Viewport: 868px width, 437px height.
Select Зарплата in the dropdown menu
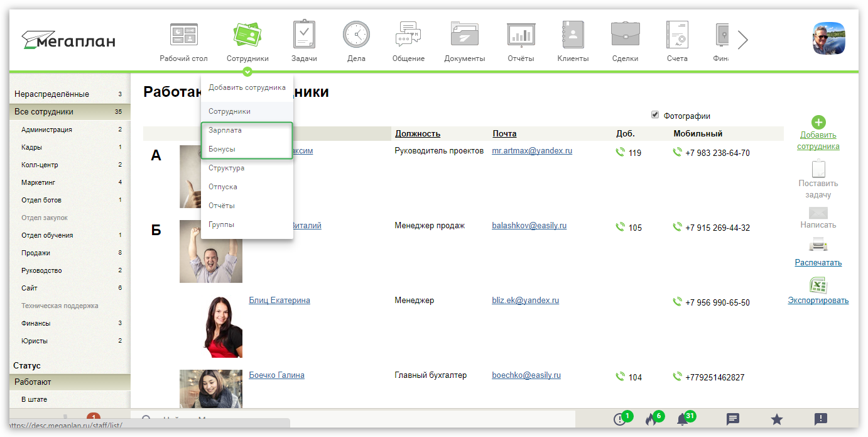pyautogui.click(x=225, y=130)
